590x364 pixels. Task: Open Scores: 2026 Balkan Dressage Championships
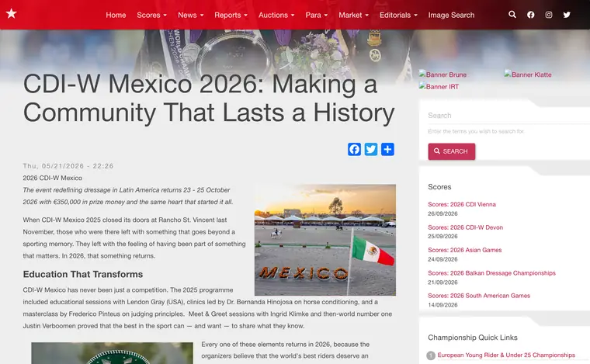point(491,273)
